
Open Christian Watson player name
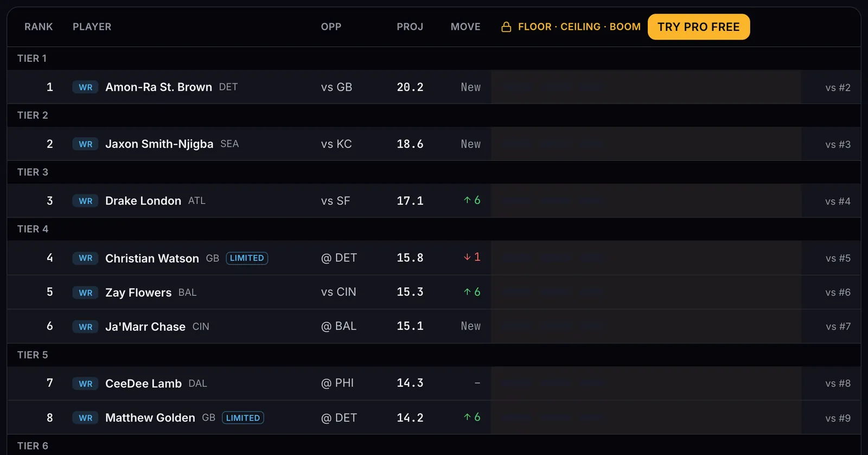[152, 258]
